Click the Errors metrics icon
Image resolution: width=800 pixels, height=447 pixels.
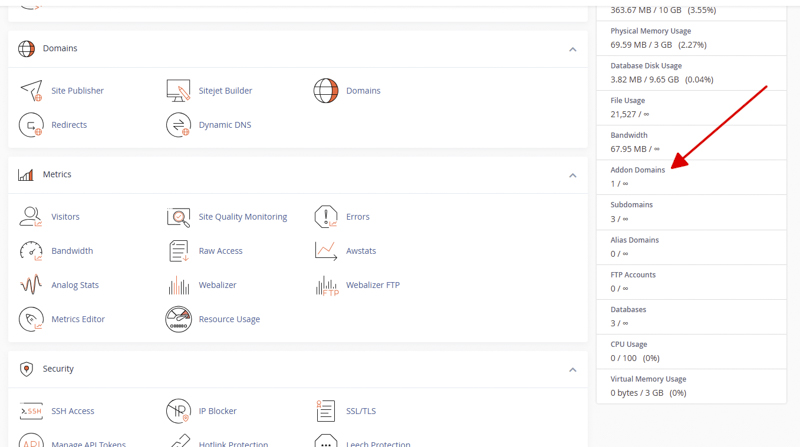[326, 216]
